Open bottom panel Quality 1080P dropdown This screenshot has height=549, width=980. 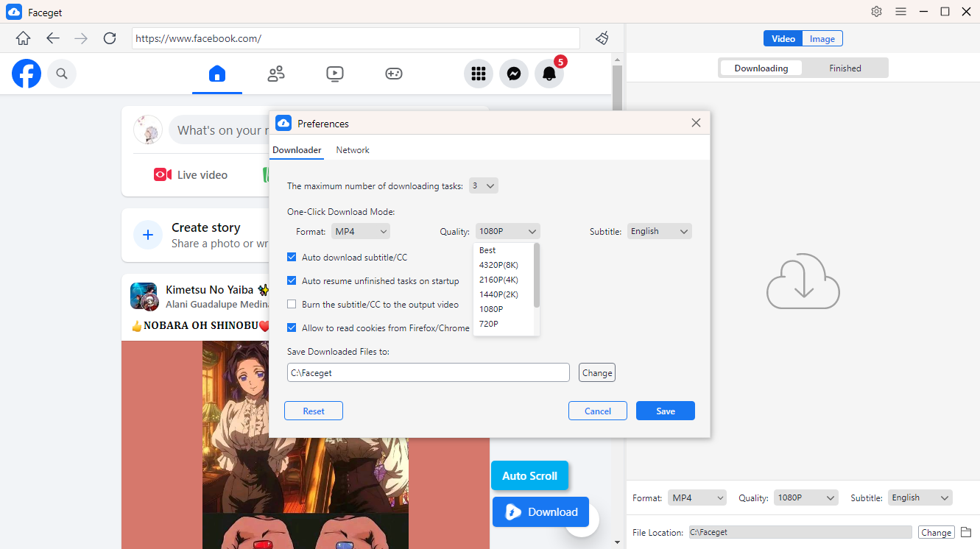click(806, 497)
